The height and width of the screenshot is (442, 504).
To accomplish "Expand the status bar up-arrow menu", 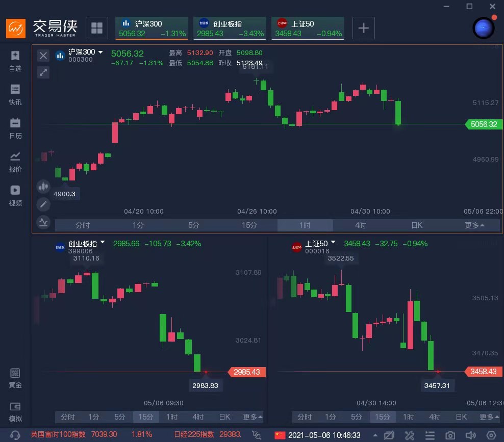I will point(375,435).
